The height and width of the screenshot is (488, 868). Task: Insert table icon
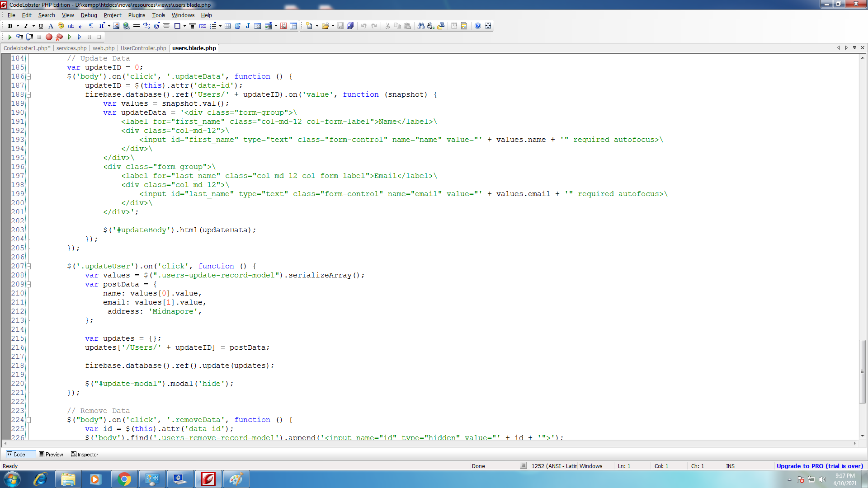tap(228, 26)
